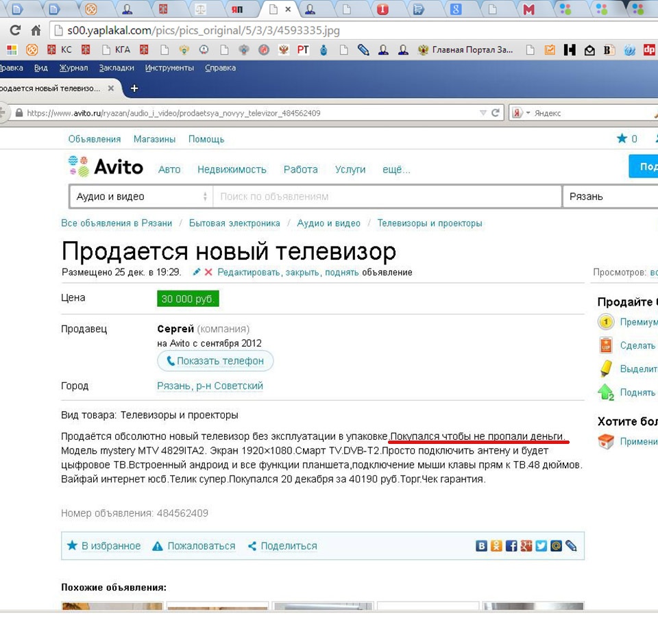The image size is (658, 644).
Task: Open the black 'H' bookmark icon
Action: tap(570, 50)
